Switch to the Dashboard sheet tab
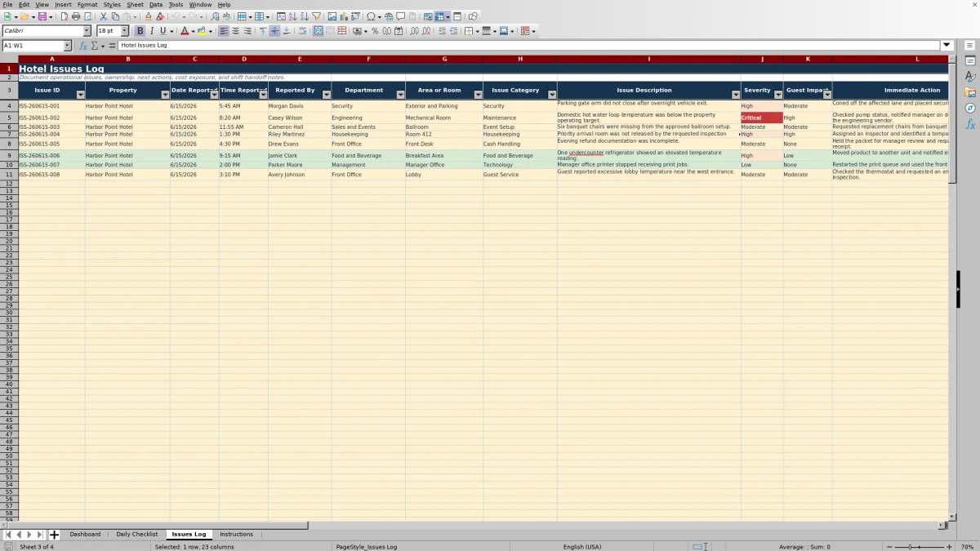The height and width of the screenshot is (551, 980). [85, 535]
